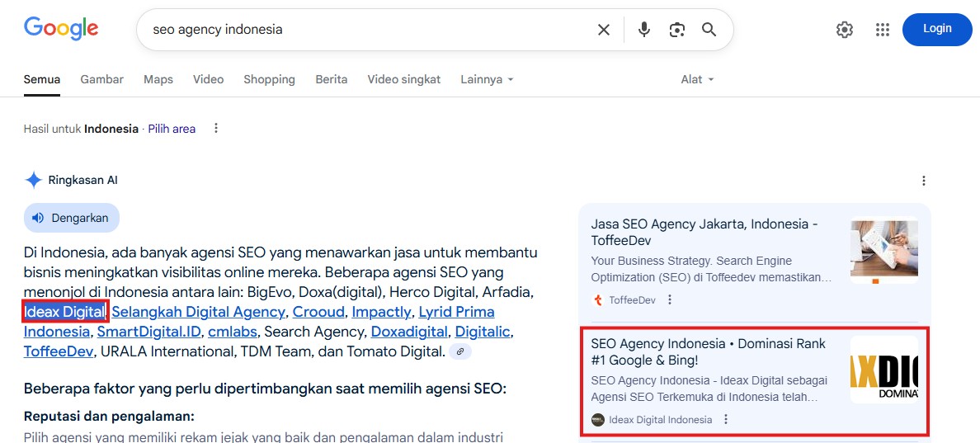
Task: Open three-dot menu for Ringkasan AI
Action: pyautogui.click(x=924, y=181)
